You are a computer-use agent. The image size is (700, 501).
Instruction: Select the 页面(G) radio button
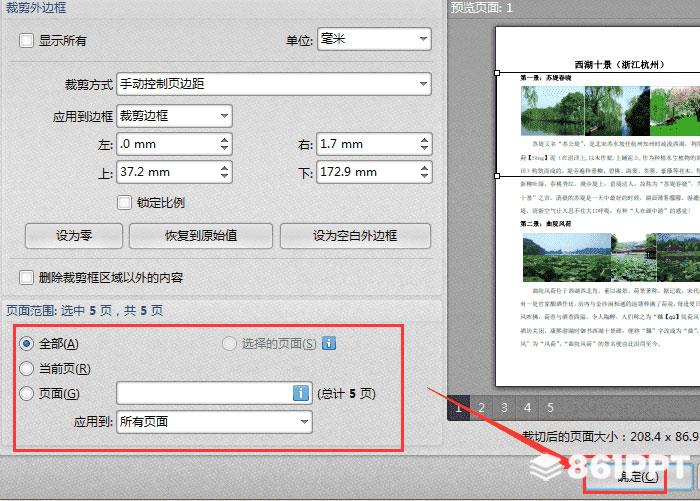pos(27,393)
